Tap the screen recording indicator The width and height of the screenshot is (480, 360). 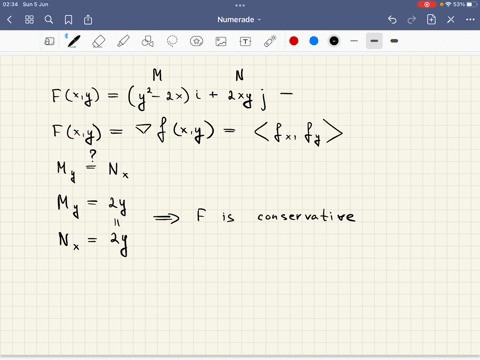(427, 4)
